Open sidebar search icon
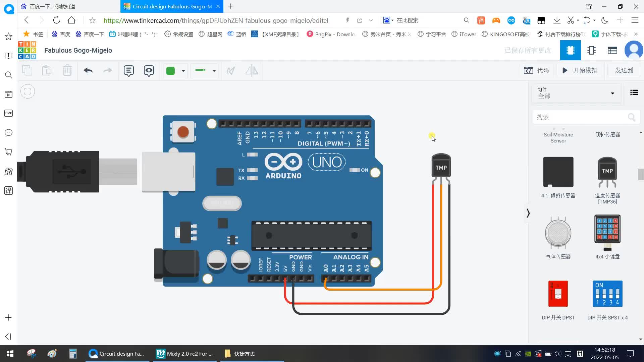The image size is (644, 362). (x=8, y=75)
